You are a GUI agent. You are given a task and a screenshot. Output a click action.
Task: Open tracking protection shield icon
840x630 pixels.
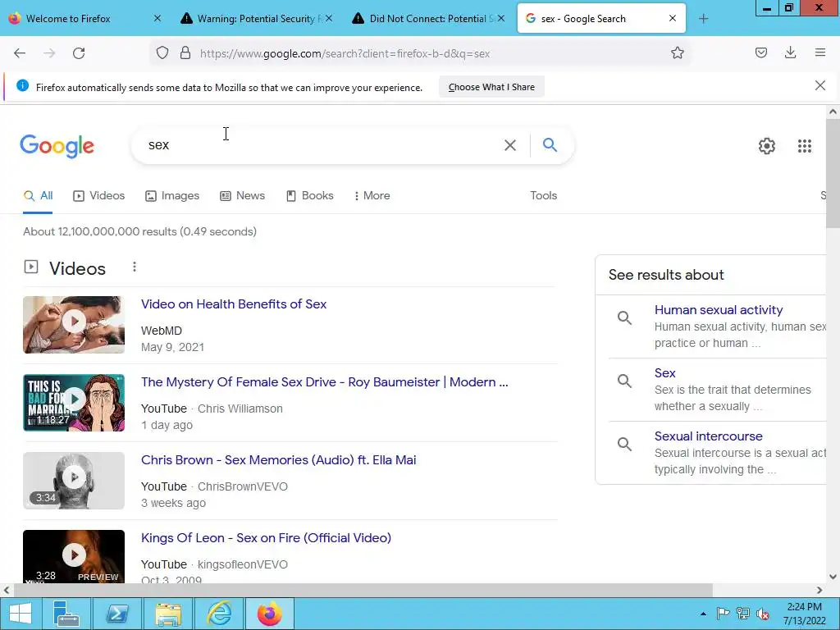[x=162, y=53]
